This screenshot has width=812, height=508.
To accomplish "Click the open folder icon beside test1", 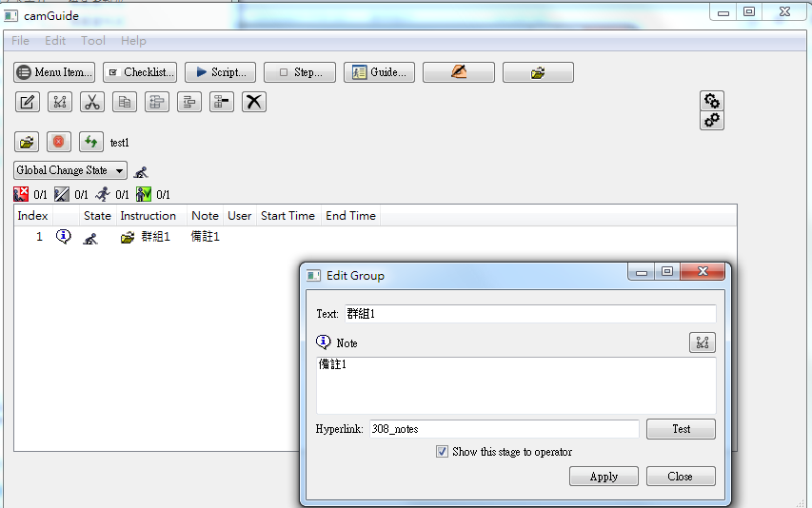I will 27,142.
